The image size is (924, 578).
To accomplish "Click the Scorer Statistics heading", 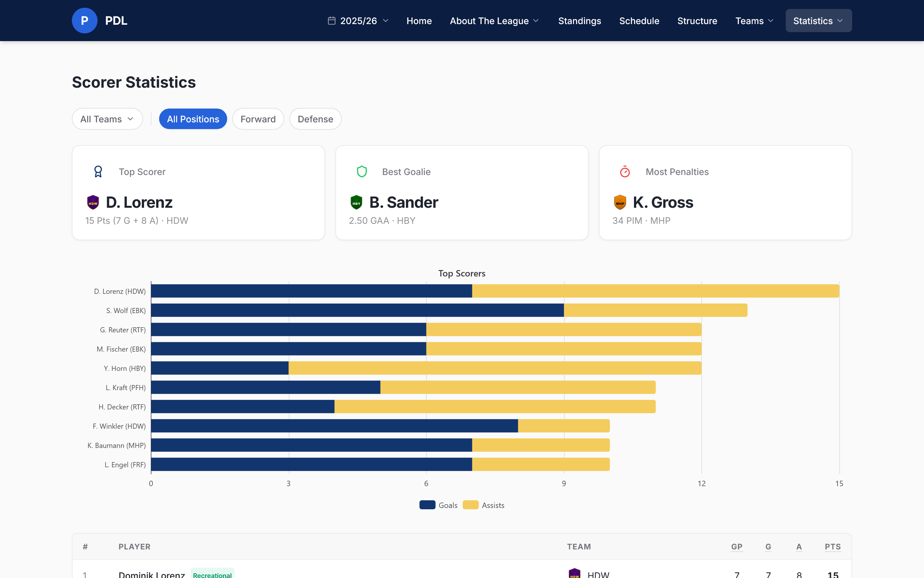I will 134,82.
